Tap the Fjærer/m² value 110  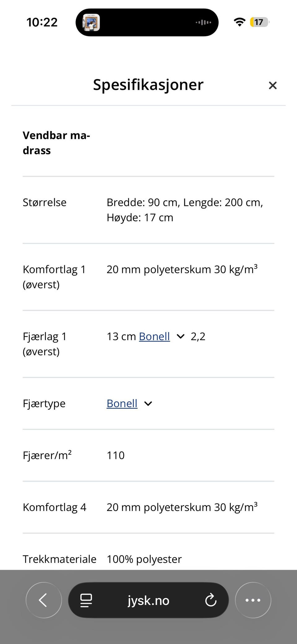click(x=116, y=455)
